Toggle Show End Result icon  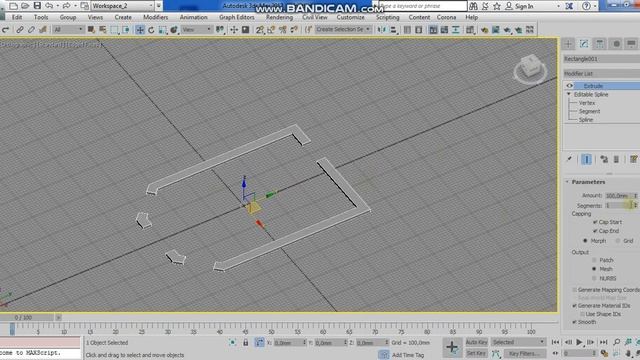[586, 159]
